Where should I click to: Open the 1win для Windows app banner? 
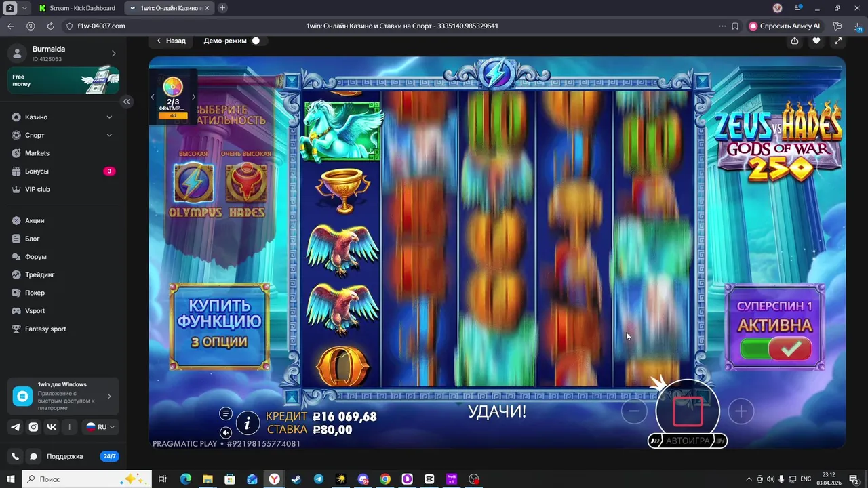[64, 396]
